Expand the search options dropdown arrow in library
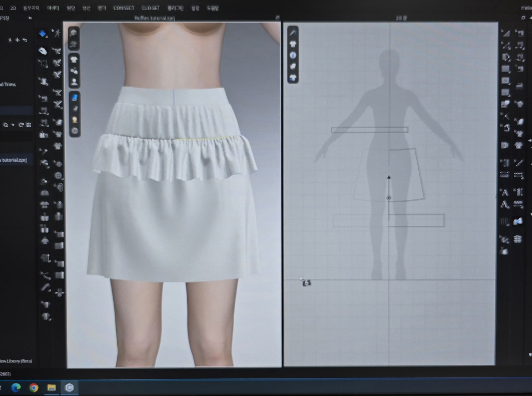This screenshot has height=396, width=532. tap(13, 125)
